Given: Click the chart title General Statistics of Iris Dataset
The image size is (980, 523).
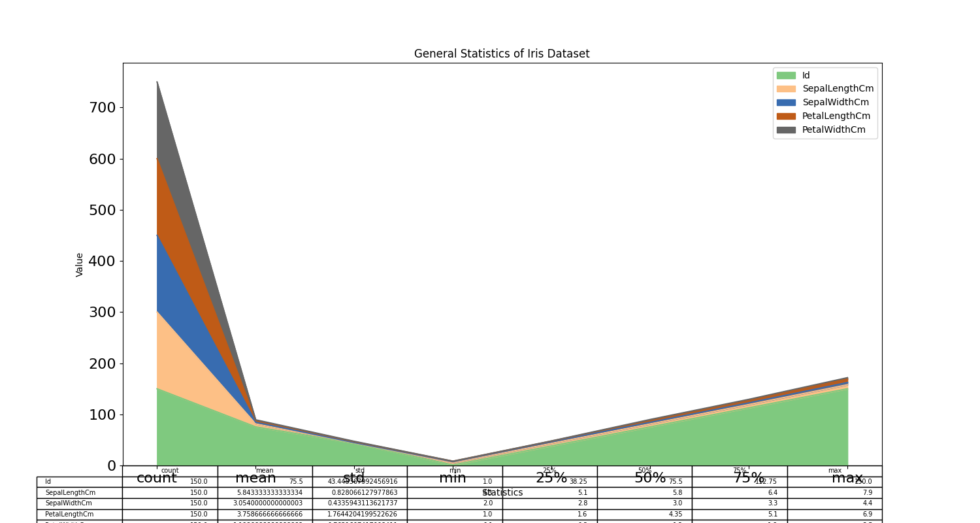Looking at the screenshot, I should pyautogui.click(x=502, y=54).
